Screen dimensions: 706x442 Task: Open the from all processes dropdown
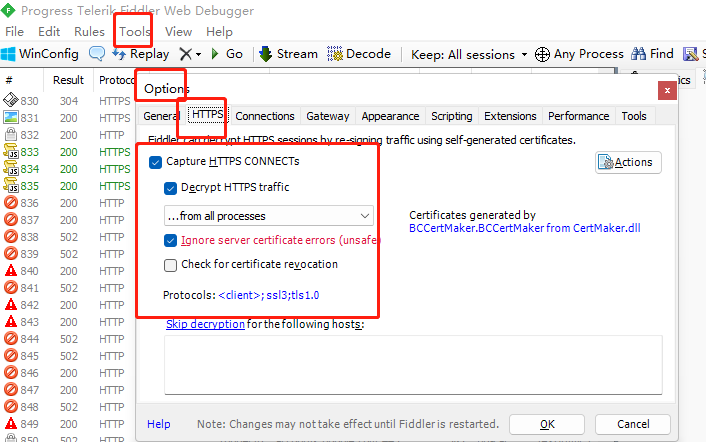pos(269,216)
